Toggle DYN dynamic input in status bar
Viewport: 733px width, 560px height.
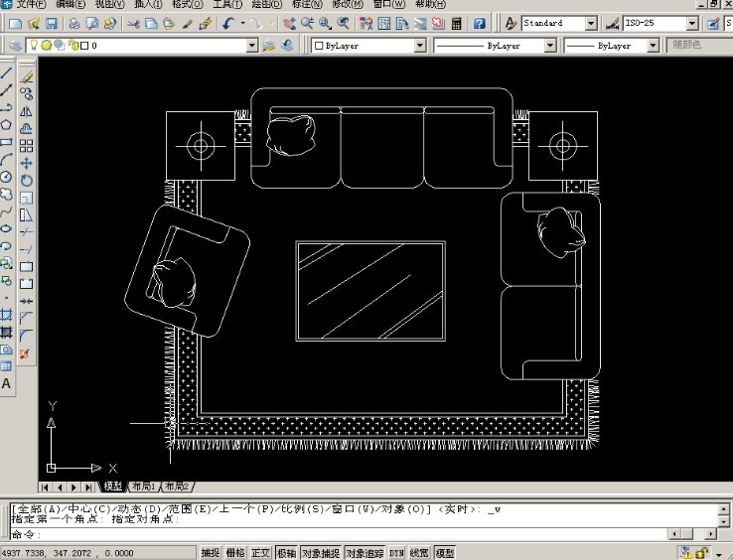point(397,553)
